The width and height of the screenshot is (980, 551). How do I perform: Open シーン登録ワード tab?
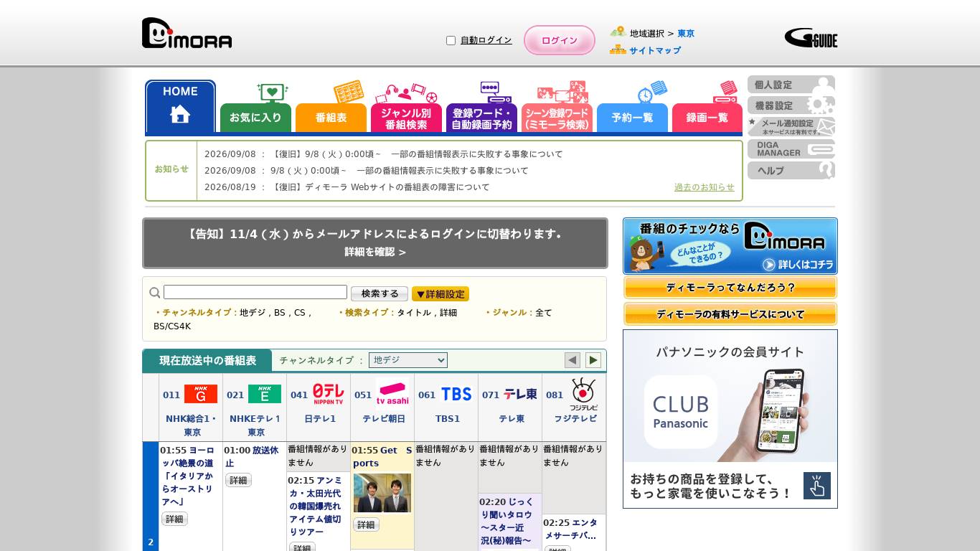click(x=557, y=118)
